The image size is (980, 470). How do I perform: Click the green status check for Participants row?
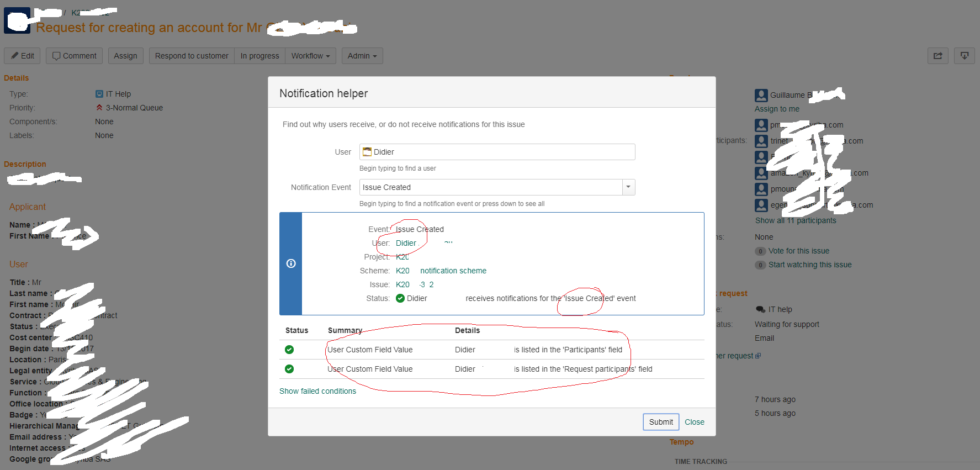[x=289, y=350]
